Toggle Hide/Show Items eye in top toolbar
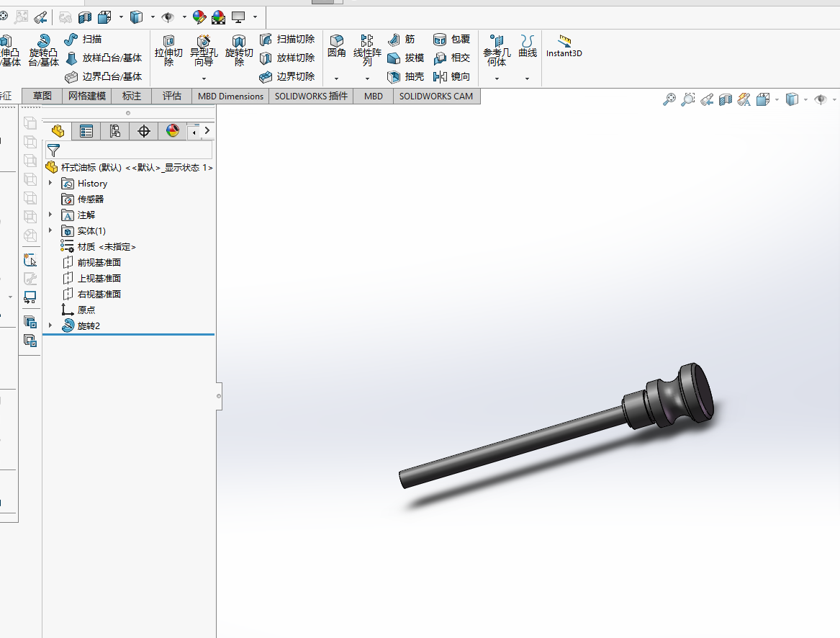This screenshot has height=638, width=840. 168,17
